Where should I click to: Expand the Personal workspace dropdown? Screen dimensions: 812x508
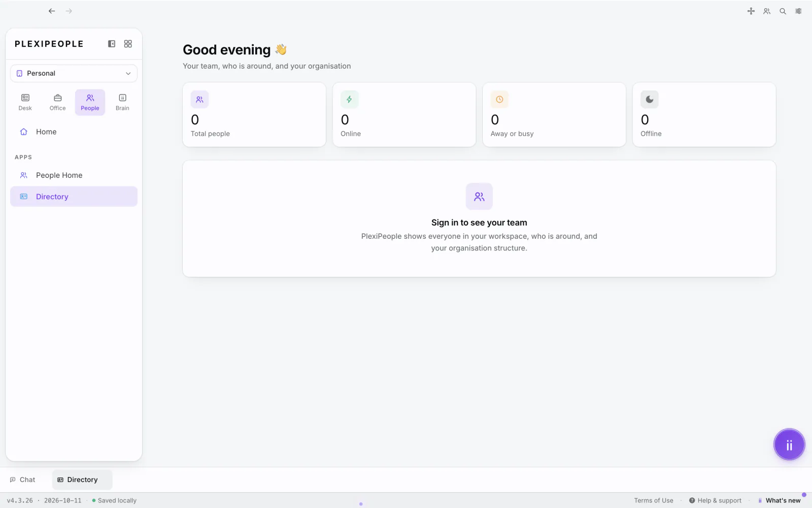74,73
